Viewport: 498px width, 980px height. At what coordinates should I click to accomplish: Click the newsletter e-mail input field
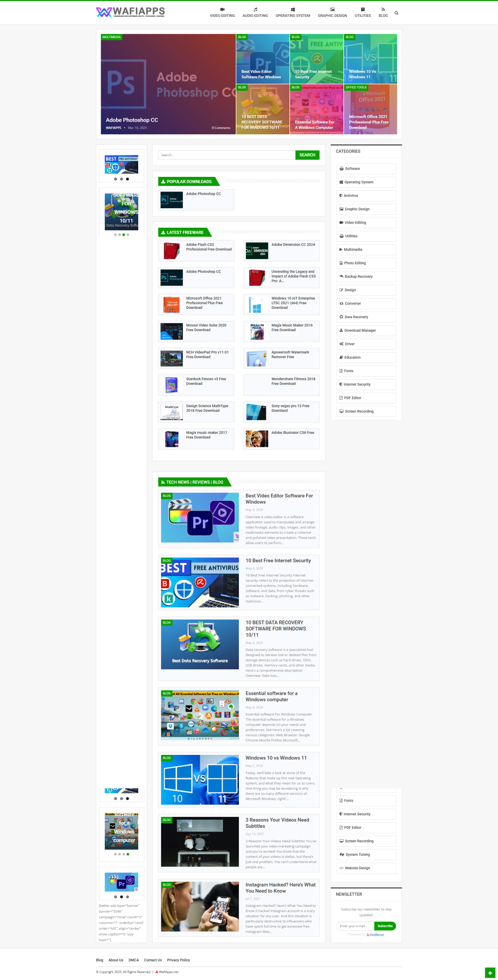tap(355, 926)
